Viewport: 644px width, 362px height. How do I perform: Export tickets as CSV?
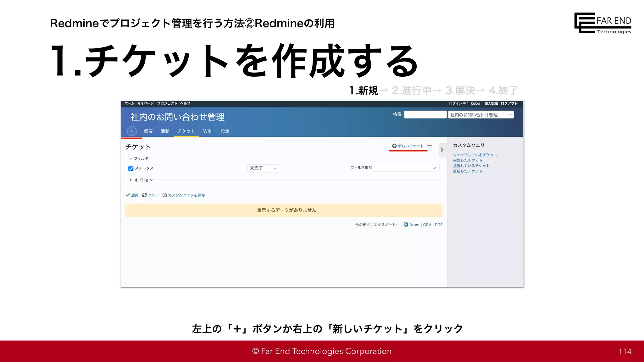tap(427, 225)
